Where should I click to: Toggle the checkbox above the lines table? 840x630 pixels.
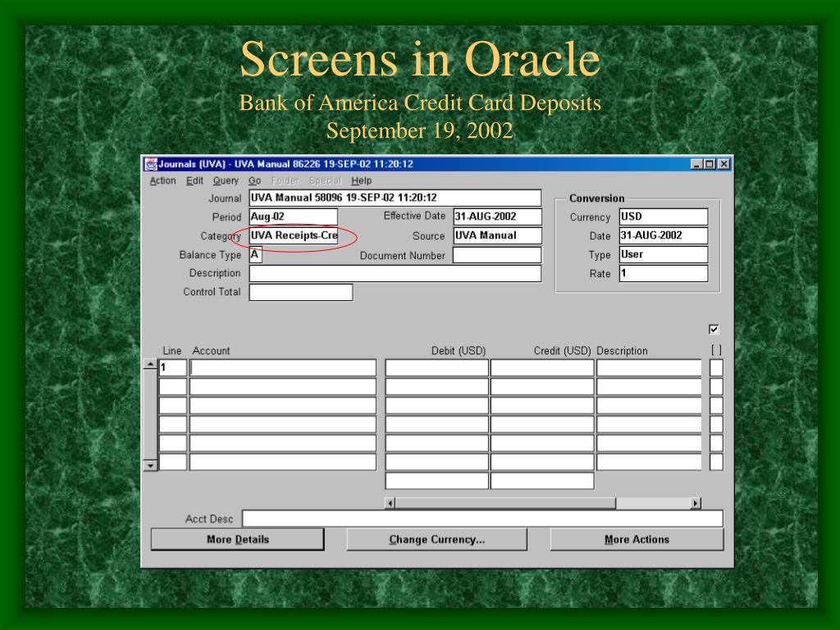coord(714,329)
